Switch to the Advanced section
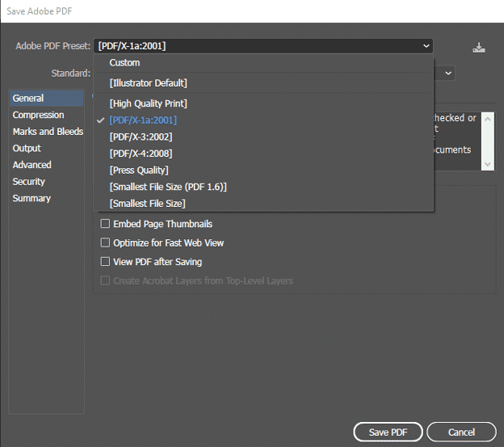Screen dimensions: 504x447 tap(31, 165)
